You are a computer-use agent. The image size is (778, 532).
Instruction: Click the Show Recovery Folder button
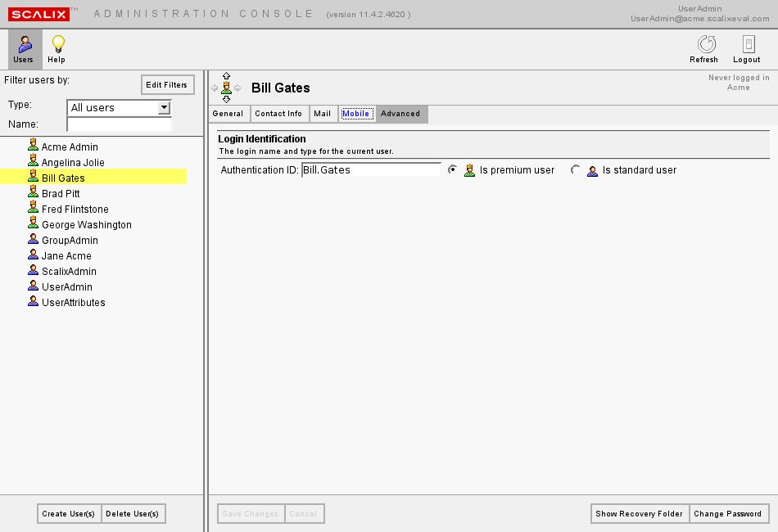[x=639, y=514]
